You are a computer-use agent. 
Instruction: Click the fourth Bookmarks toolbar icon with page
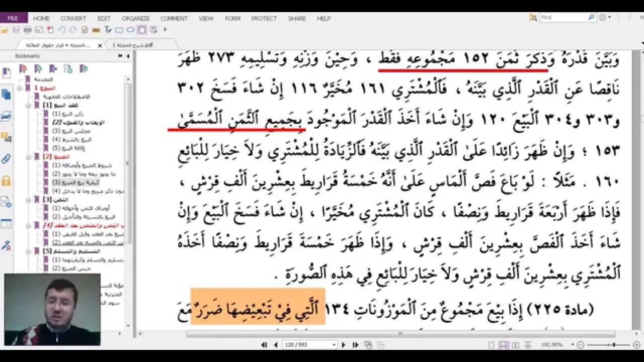(x=68, y=69)
